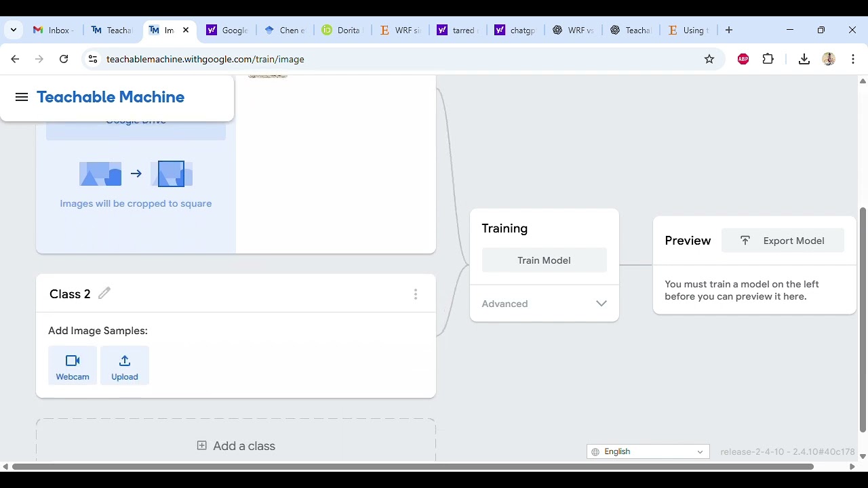This screenshot has width=868, height=488.
Task: Switch to the Dorita tab
Action: (342, 30)
